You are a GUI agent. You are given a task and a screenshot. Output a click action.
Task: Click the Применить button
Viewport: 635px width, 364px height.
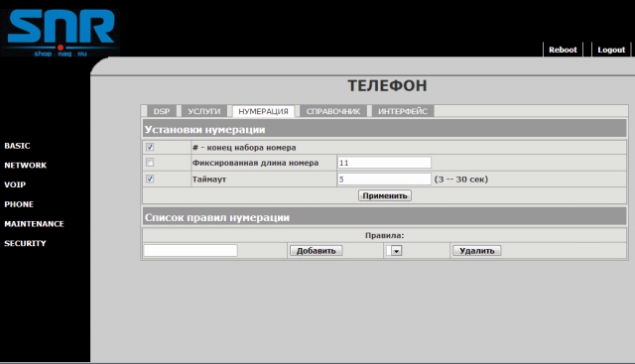(x=385, y=195)
